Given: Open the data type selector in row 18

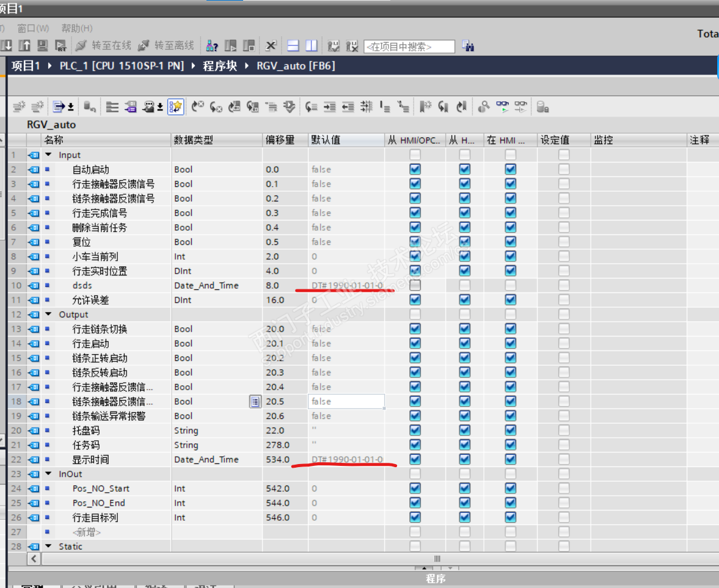Looking at the screenshot, I should pyautogui.click(x=255, y=402).
